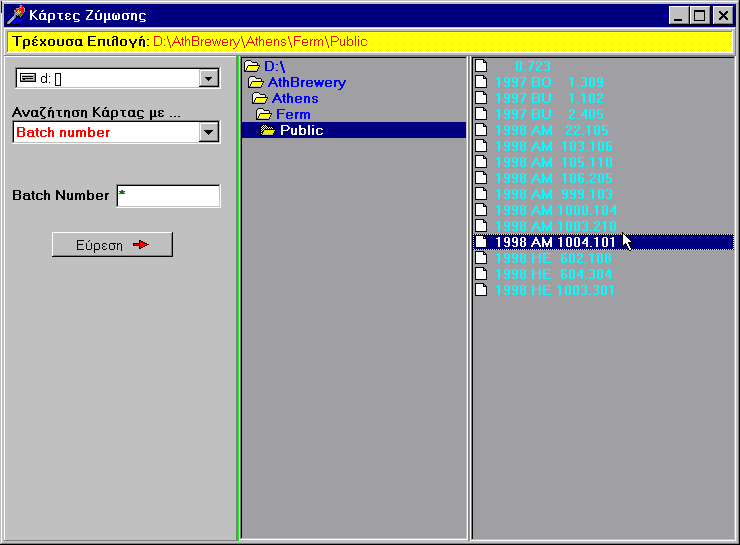Click the Batch Number input field
The image size is (740, 545).
pos(168,196)
